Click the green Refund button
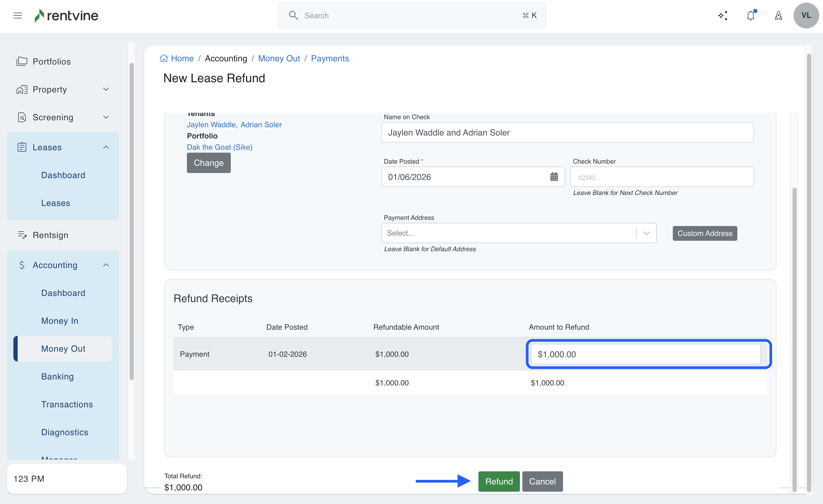The image size is (823, 504). click(x=499, y=481)
